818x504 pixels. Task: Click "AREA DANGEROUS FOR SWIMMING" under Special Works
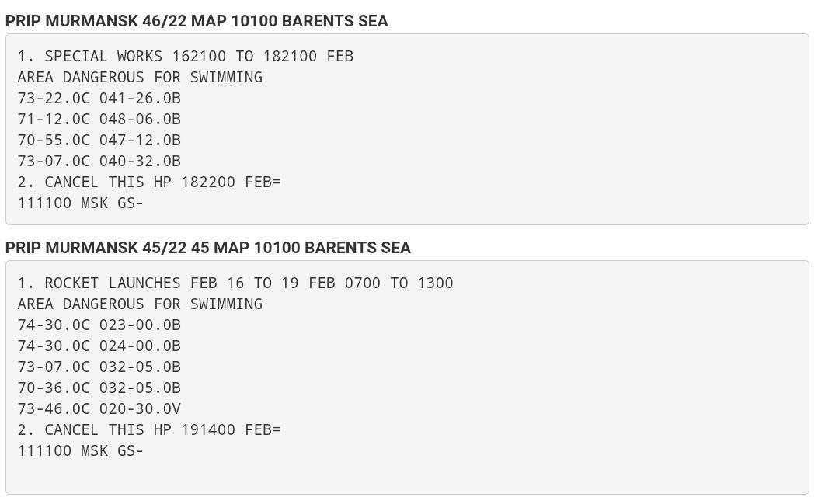point(140,78)
